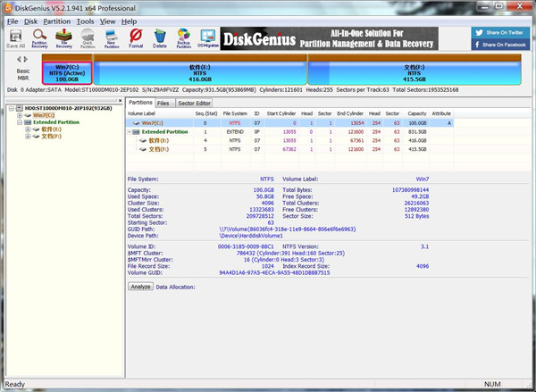Collapse Extended Partition row in the table
The image size is (536, 392).
pos(130,132)
